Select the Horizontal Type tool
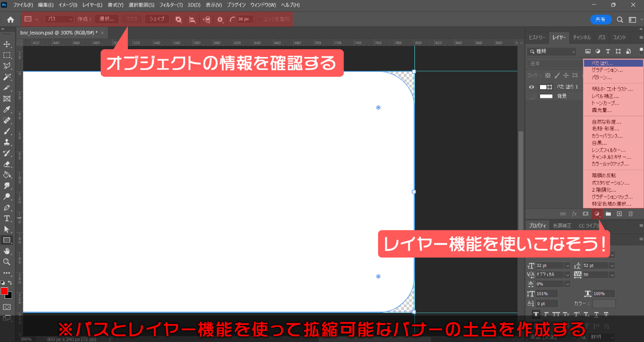644x342 pixels. [7, 218]
